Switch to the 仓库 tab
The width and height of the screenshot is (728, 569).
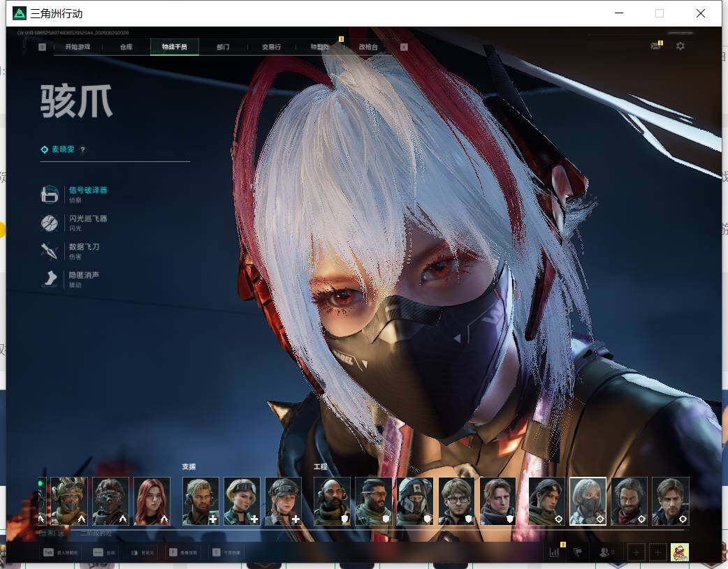click(x=126, y=47)
